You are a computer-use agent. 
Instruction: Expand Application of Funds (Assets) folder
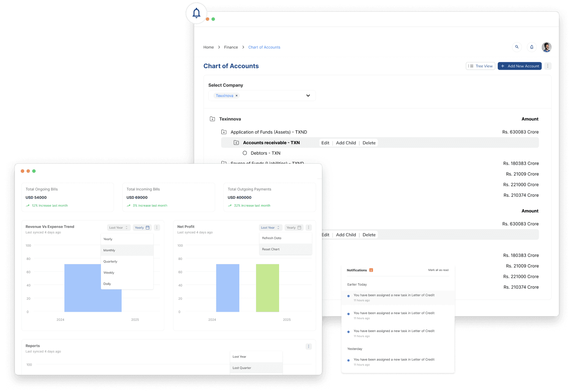224,132
